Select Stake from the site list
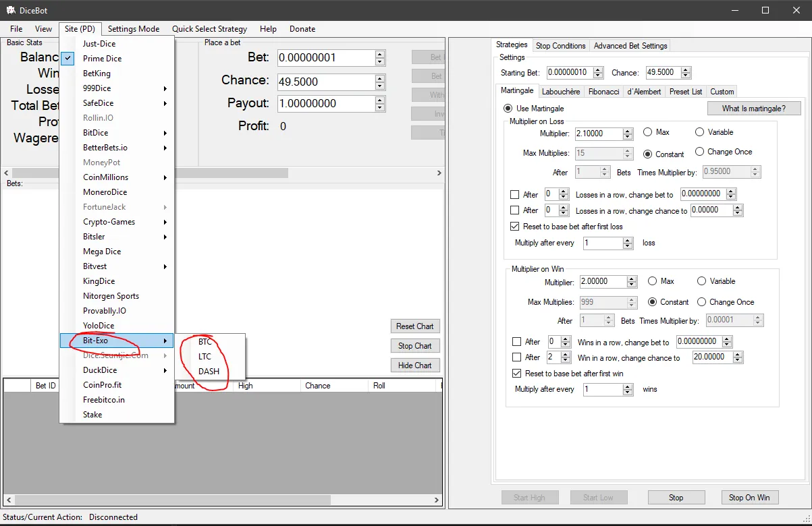The image size is (812, 526). pos(117,415)
